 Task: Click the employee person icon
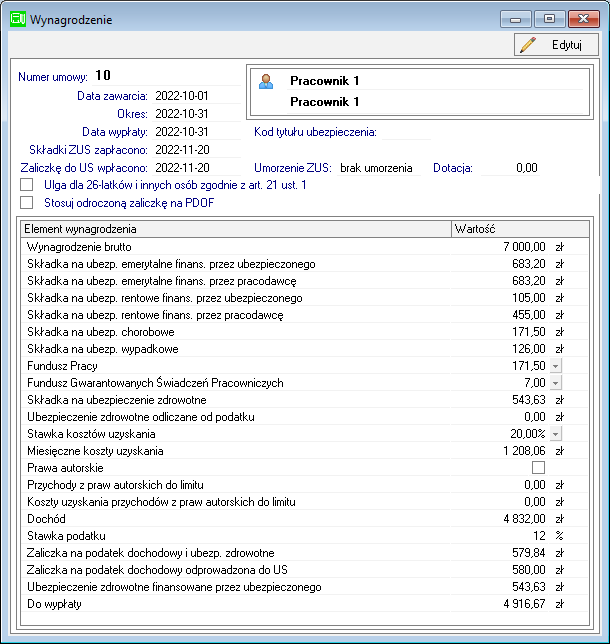point(266,81)
